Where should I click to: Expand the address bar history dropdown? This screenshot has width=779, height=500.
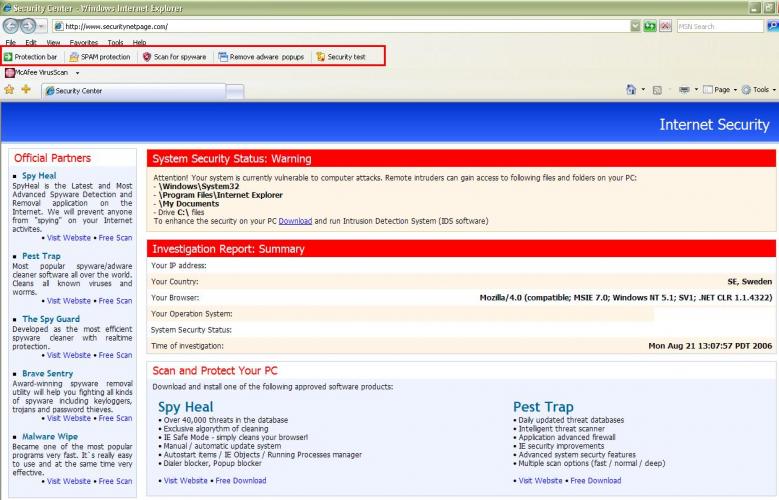635,26
